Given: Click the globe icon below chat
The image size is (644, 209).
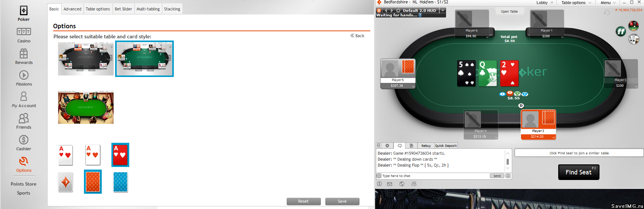Looking at the screenshot, I should (x=402, y=184).
